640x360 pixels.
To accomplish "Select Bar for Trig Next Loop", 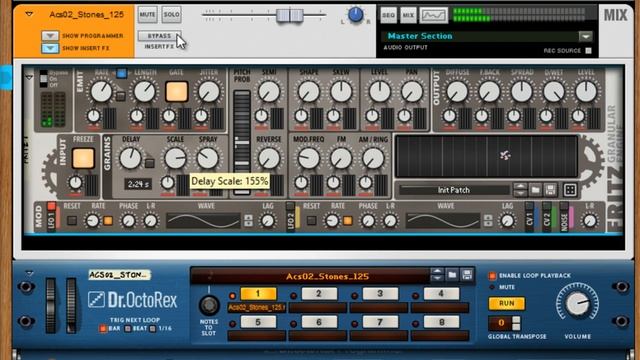I will pos(103,329).
